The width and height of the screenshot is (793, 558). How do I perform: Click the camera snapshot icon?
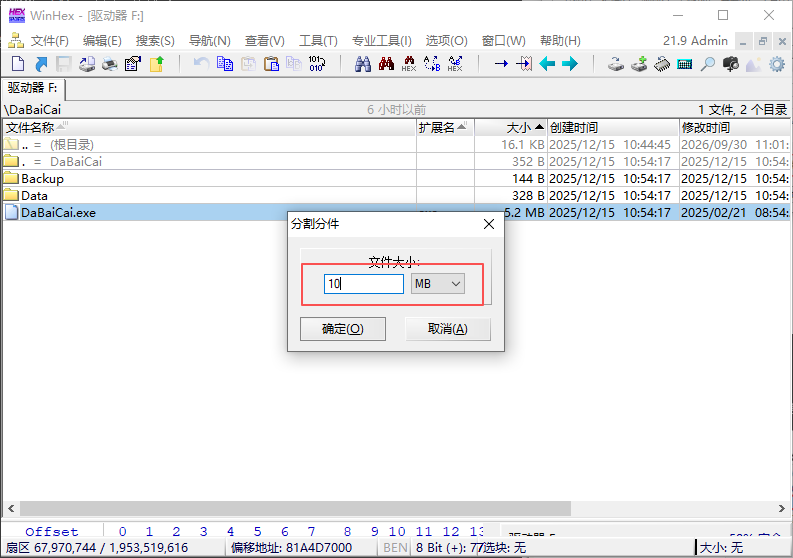coord(731,64)
